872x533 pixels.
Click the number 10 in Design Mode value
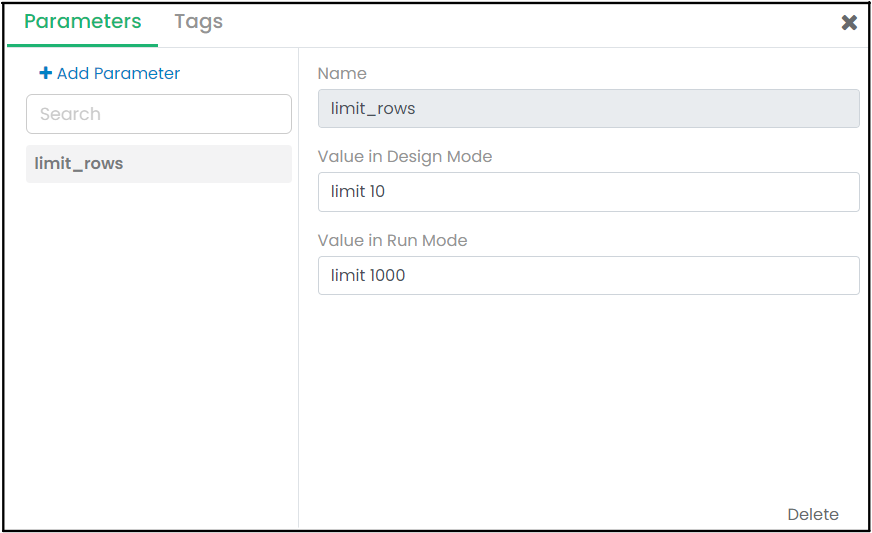click(x=377, y=191)
